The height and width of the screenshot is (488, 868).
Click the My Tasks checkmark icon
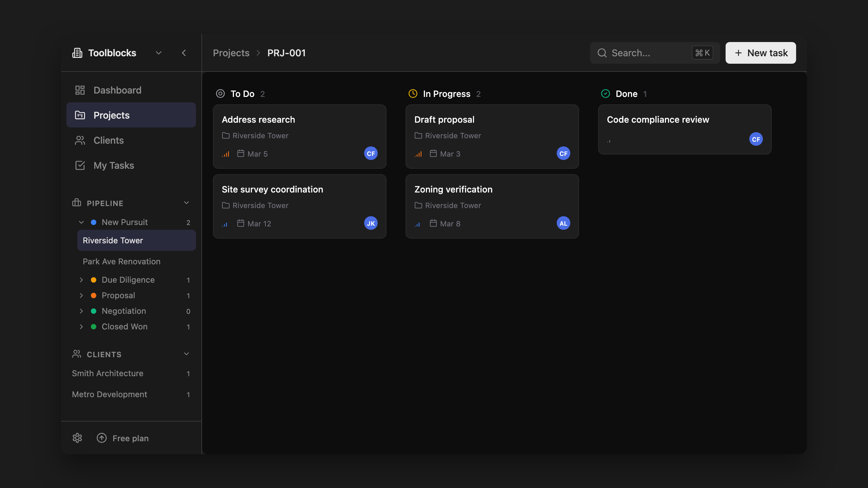tap(80, 165)
